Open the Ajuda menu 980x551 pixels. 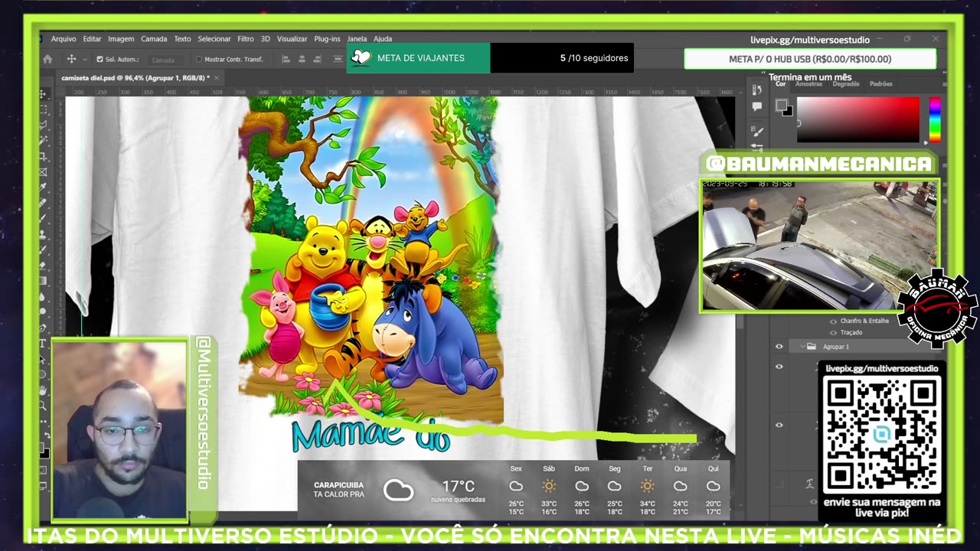pyautogui.click(x=383, y=38)
